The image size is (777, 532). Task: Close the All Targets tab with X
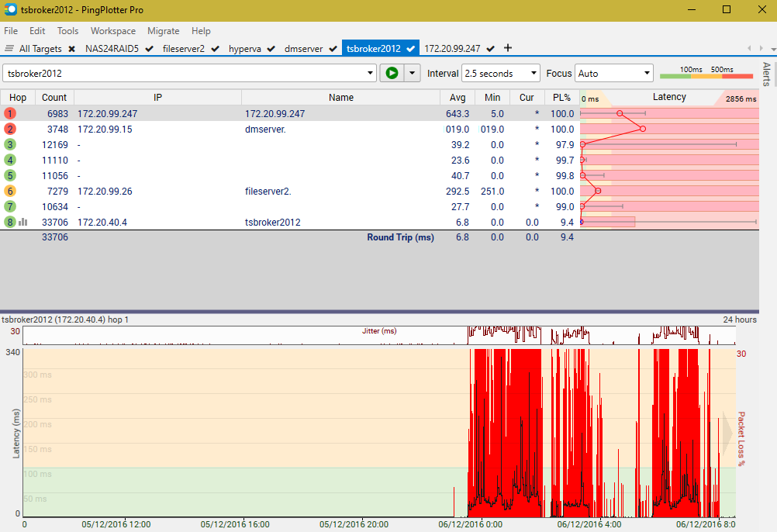pyautogui.click(x=71, y=48)
